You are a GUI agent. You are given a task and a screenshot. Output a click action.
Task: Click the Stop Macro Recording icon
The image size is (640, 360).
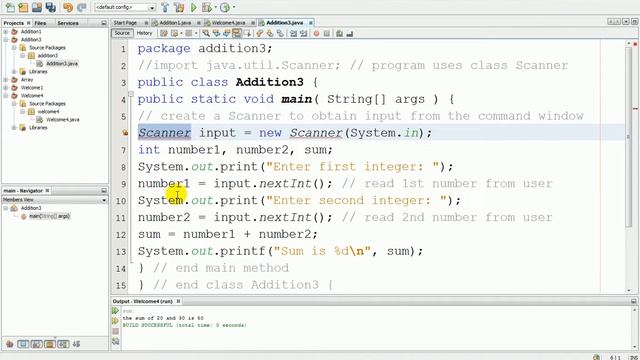coord(327,33)
